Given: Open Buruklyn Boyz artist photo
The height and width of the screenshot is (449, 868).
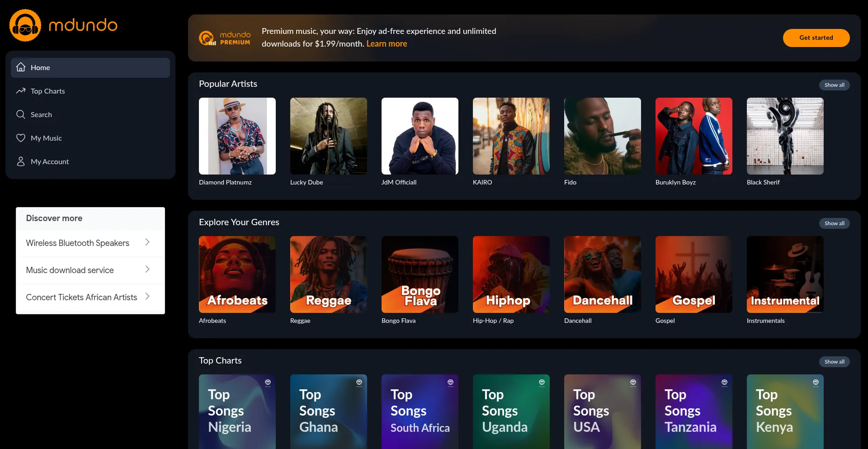Looking at the screenshot, I should (694, 136).
